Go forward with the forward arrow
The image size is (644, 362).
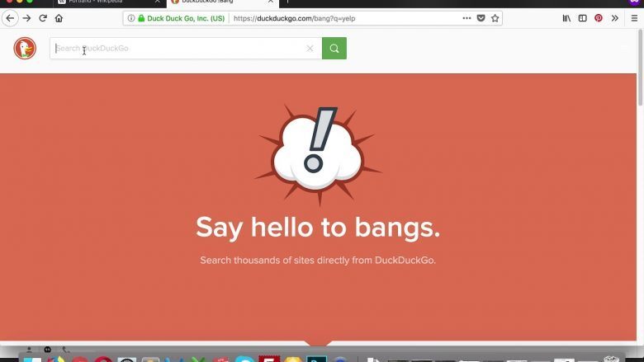[x=26, y=18]
